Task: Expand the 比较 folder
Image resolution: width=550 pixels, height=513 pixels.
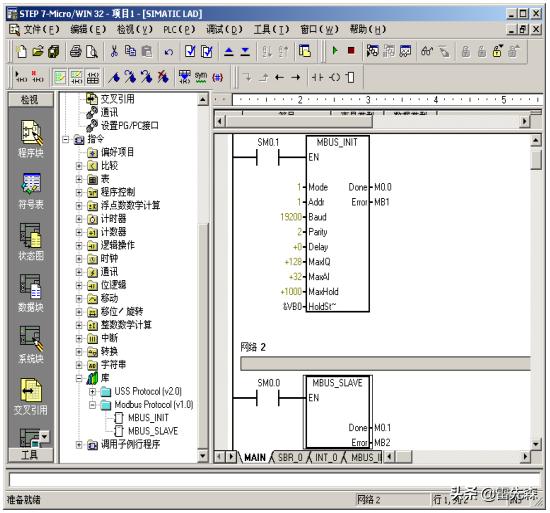Action: [79, 166]
